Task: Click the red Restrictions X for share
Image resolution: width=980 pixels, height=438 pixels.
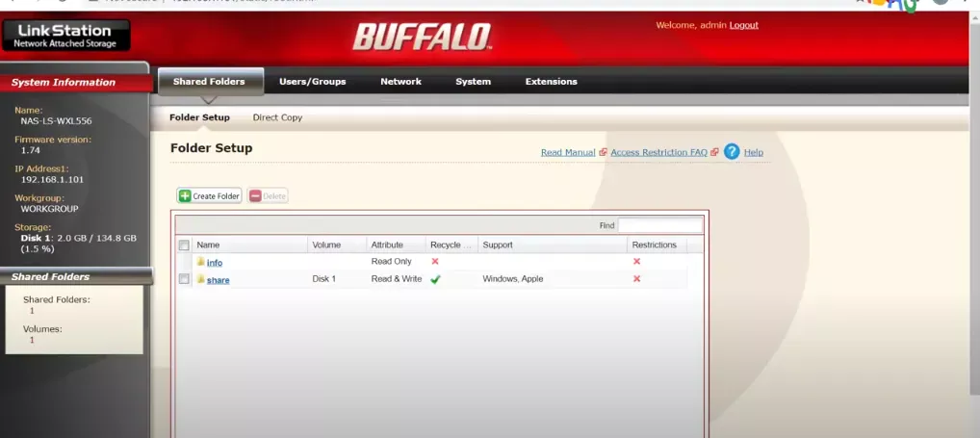Action: pos(636,278)
